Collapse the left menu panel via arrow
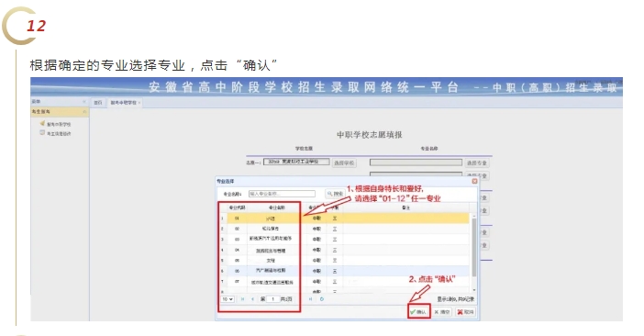 [84, 102]
